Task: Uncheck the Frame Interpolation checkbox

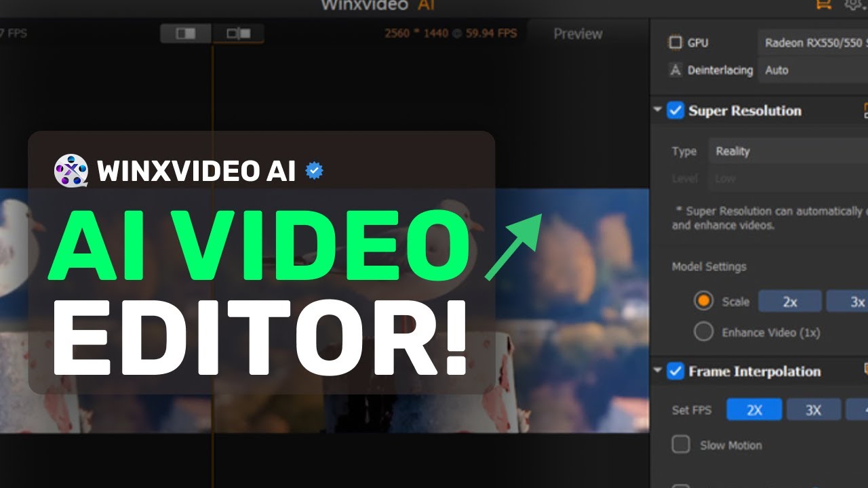Action: [x=675, y=371]
